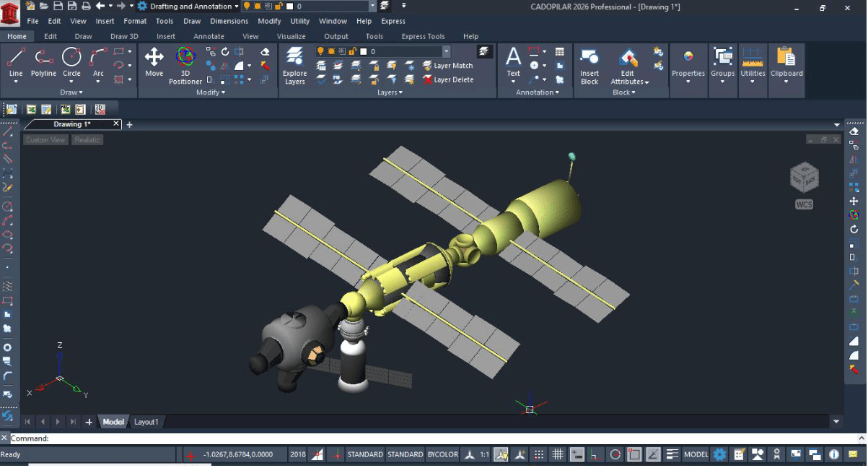Open Explore Layers panel
868x468 pixels.
click(294, 66)
